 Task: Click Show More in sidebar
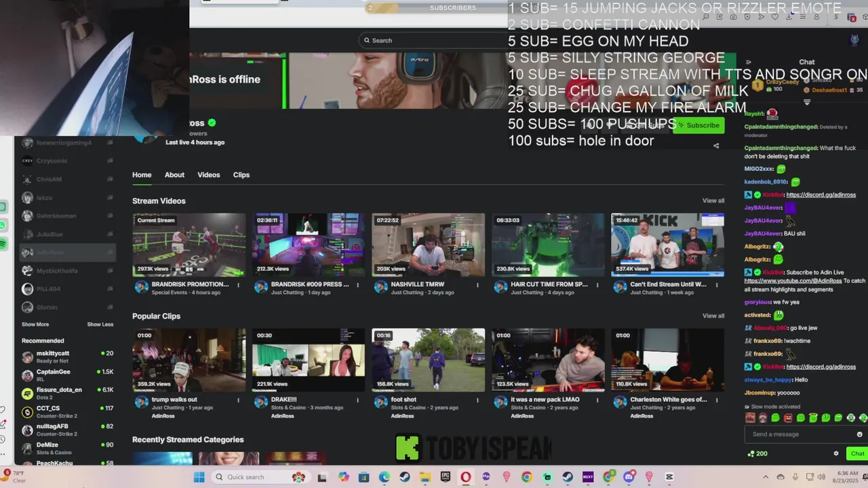tap(35, 325)
